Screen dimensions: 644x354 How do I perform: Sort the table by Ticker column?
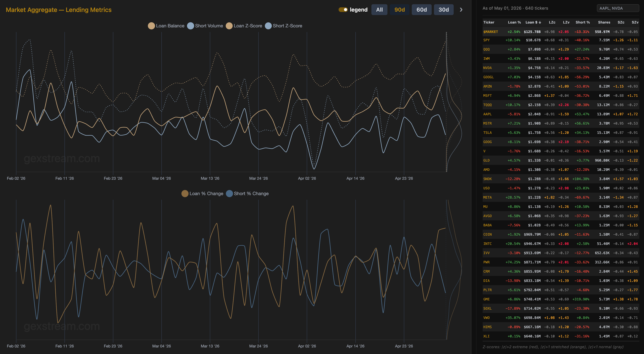click(x=489, y=22)
